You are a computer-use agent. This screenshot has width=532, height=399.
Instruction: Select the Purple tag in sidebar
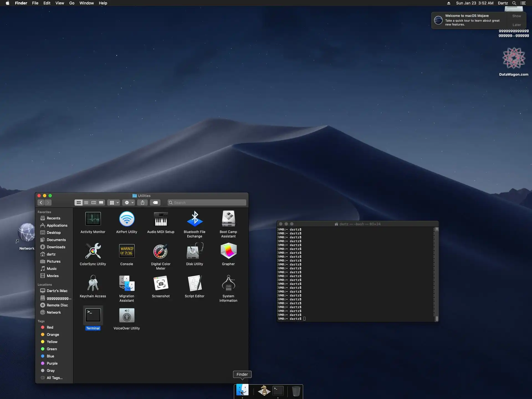click(x=52, y=363)
